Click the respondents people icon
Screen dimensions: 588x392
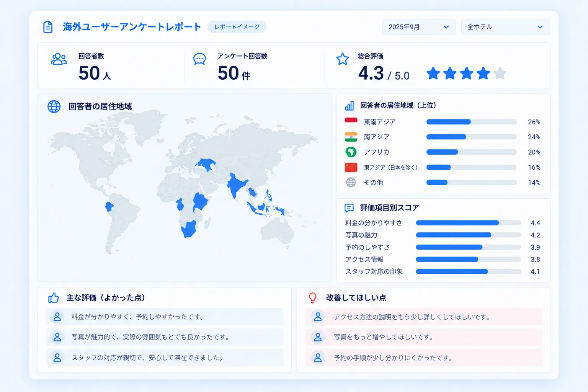[x=59, y=59]
